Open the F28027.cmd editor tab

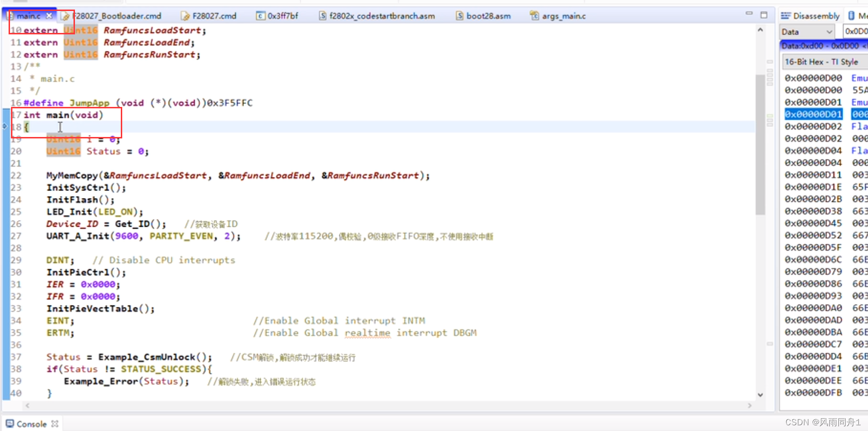(209, 16)
